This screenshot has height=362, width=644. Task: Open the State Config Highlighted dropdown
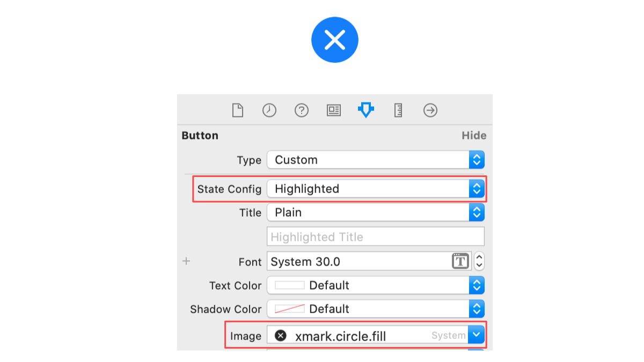coord(477,189)
